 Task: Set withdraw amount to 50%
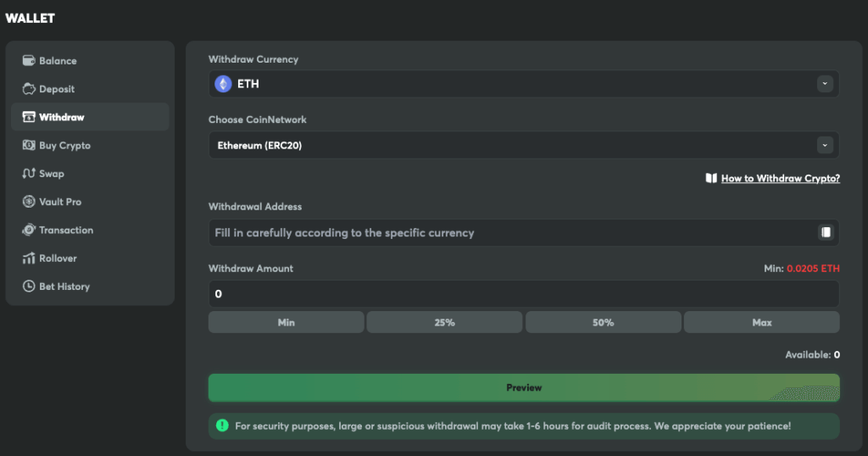pyautogui.click(x=603, y=322)
